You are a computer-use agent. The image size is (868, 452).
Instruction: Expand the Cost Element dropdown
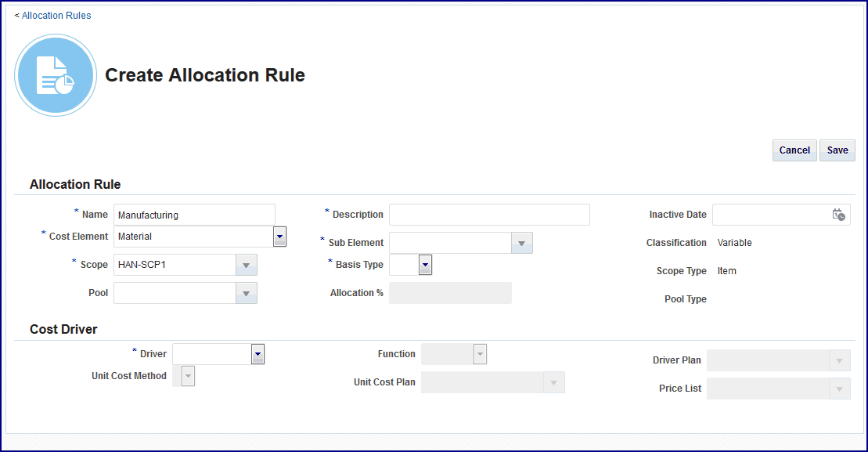click(x=279, y=237)
